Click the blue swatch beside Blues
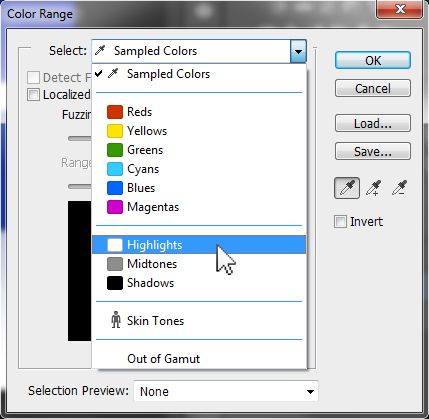Image resolution: width=429 pixels, height=419 pixels. click(115, 188)
